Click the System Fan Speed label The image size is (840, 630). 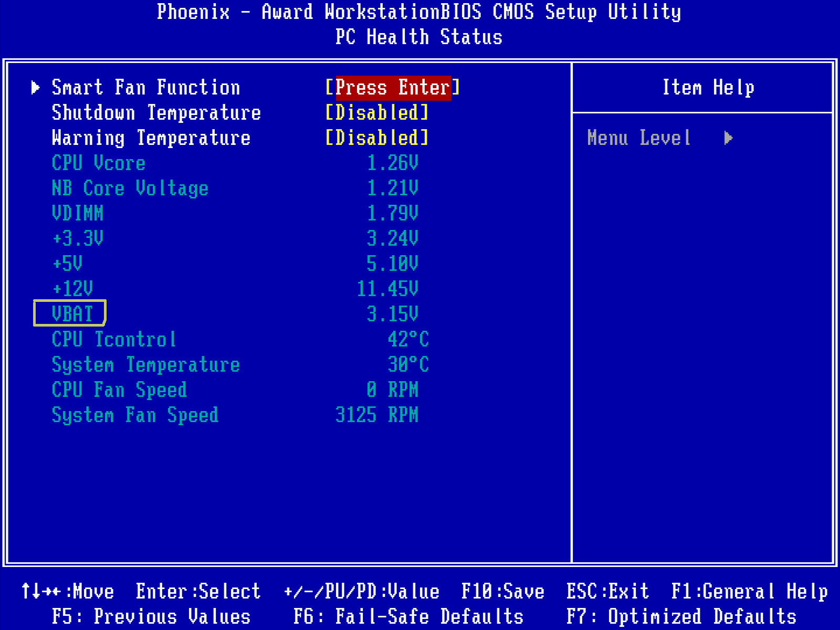tap(135, 415)
